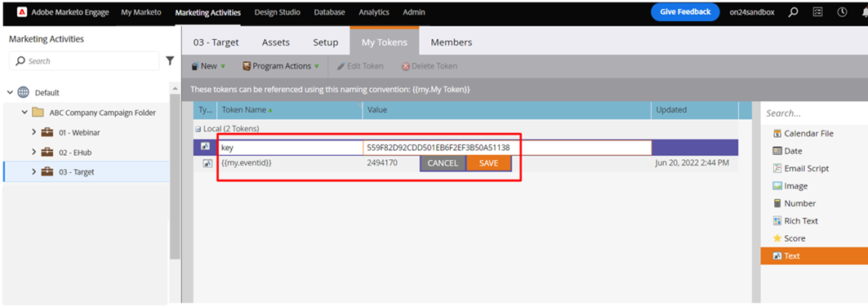Switch to the Setup tab
Screen dimensions: 868x306
(x=326, y=42)
